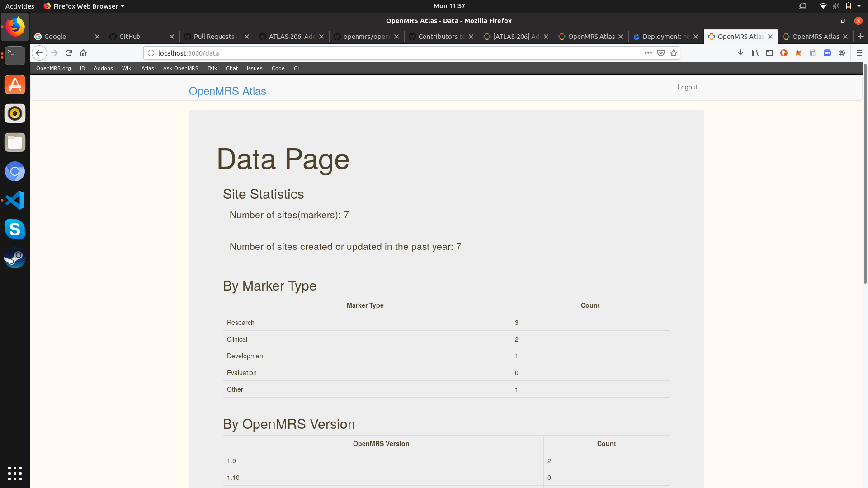Screen dimensions: 868x488
Task: Open the browser home page
Action: click(83, 53)
